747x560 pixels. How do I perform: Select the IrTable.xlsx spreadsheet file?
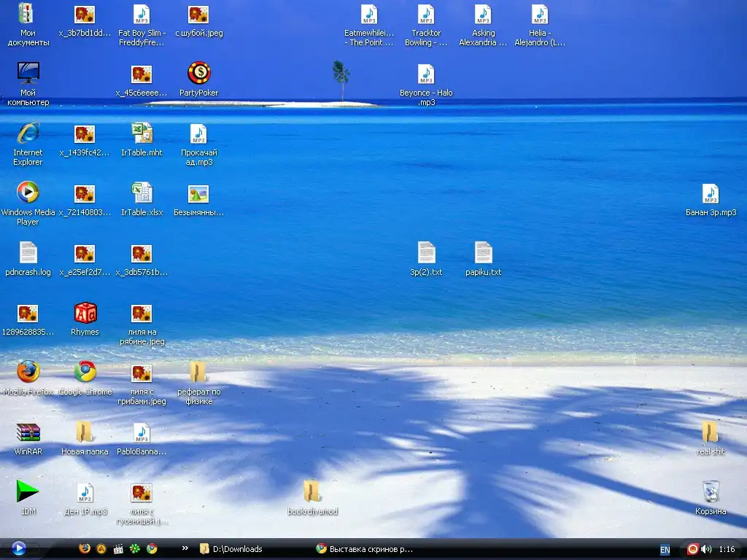click(x=142, y=193)
